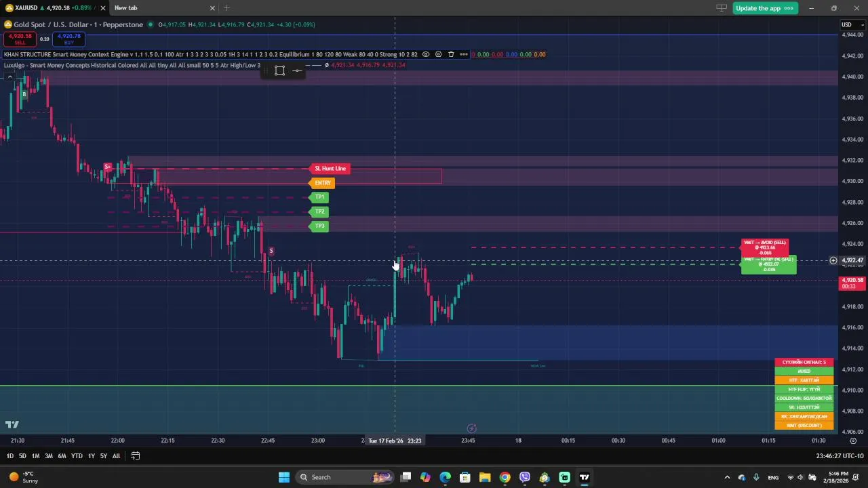
Task: Select the LuxAlgo Smart Money Concepts indicator title
Action: click(132, 65)
